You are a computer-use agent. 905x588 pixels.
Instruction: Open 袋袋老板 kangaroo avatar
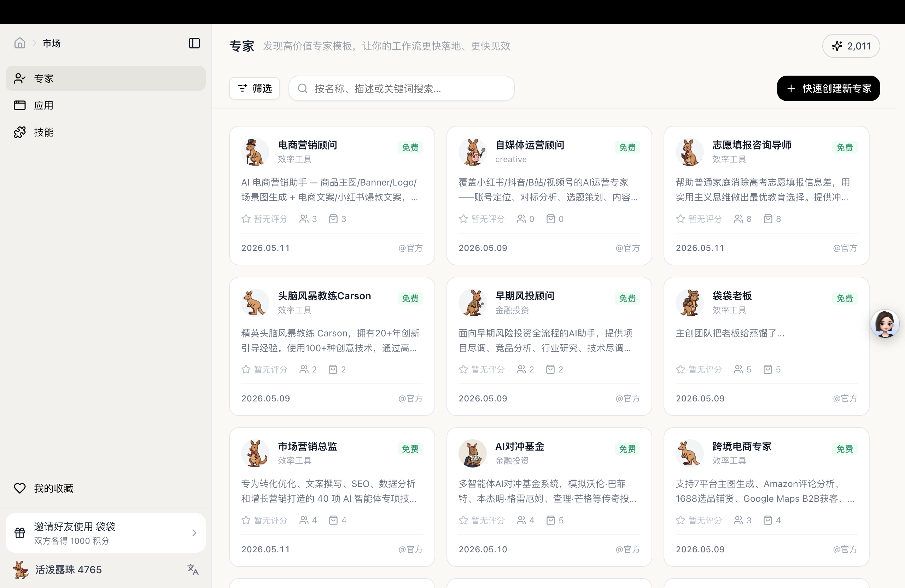coord(690,302)
